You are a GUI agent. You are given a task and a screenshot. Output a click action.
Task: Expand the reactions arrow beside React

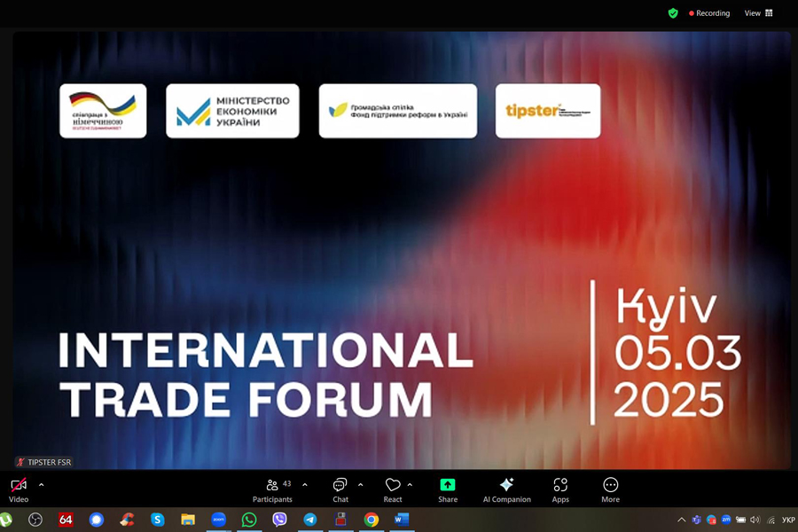(410, 485)
